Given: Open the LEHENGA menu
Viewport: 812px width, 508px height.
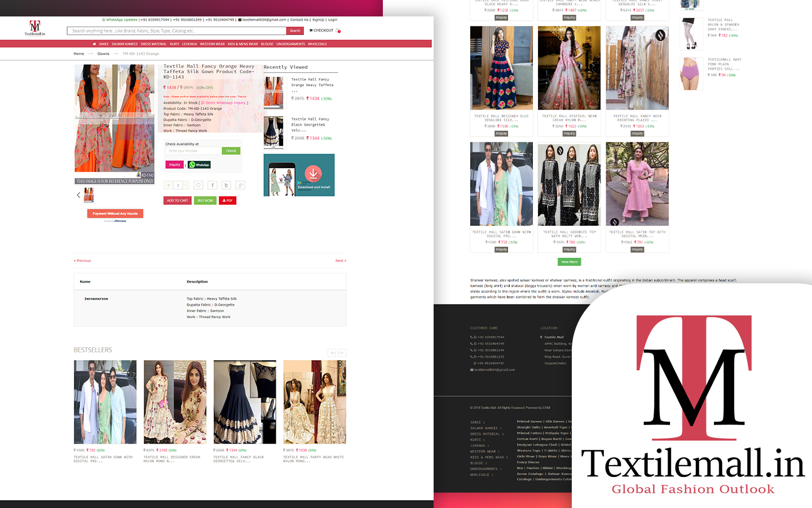Looking at the screenshot, I should 189,44.
